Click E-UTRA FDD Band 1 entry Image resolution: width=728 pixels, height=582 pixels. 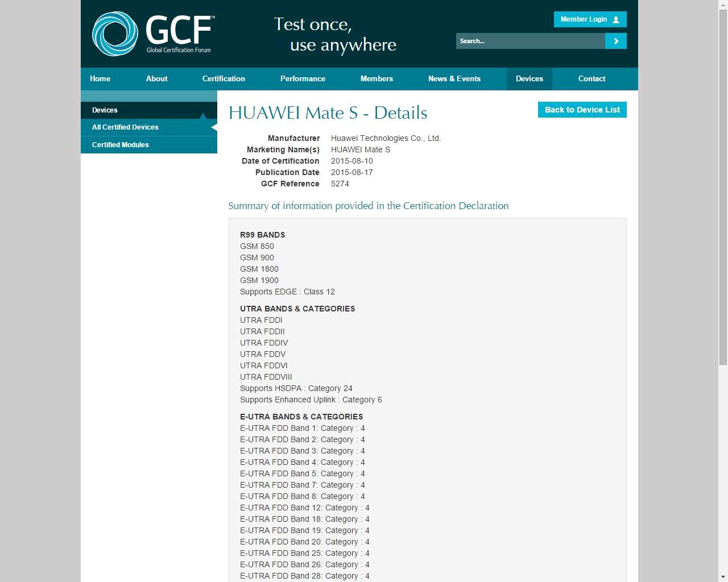pyautogui.click(x=303, y=428)
